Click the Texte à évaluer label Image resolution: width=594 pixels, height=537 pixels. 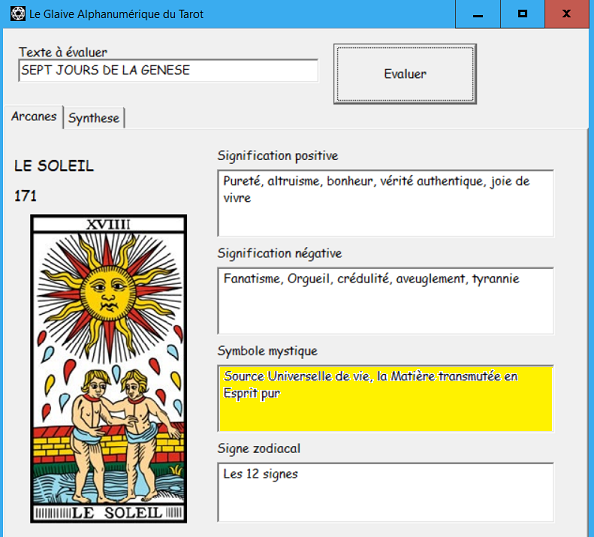click(x=63, y=52)
